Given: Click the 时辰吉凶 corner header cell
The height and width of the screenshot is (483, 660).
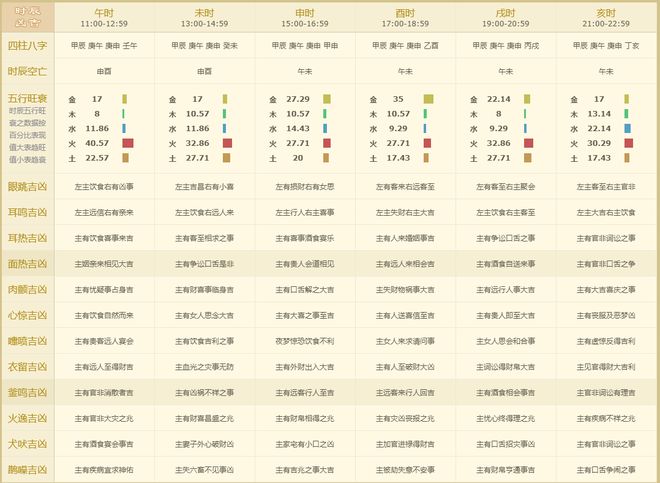Looking at the screenshot, I should coord(28,17).
